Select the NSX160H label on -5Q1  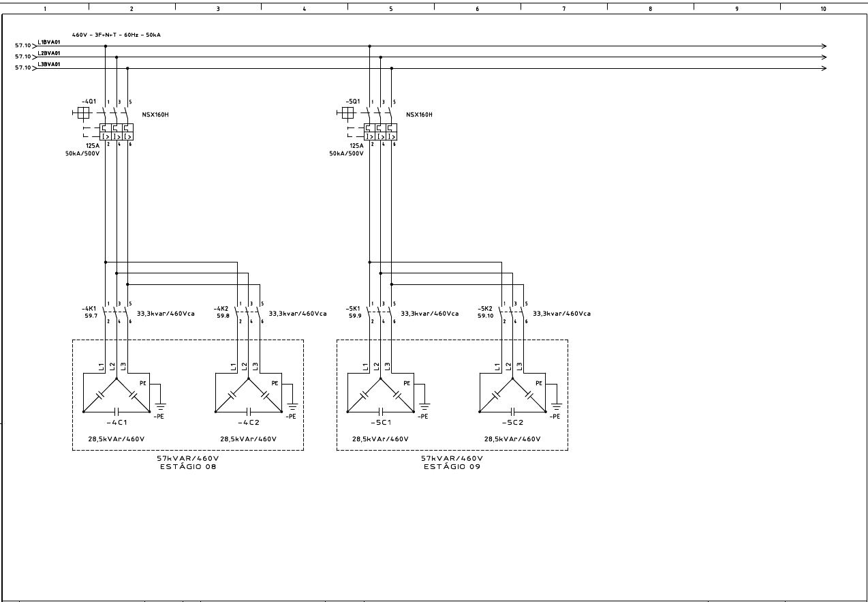point(418,115)
